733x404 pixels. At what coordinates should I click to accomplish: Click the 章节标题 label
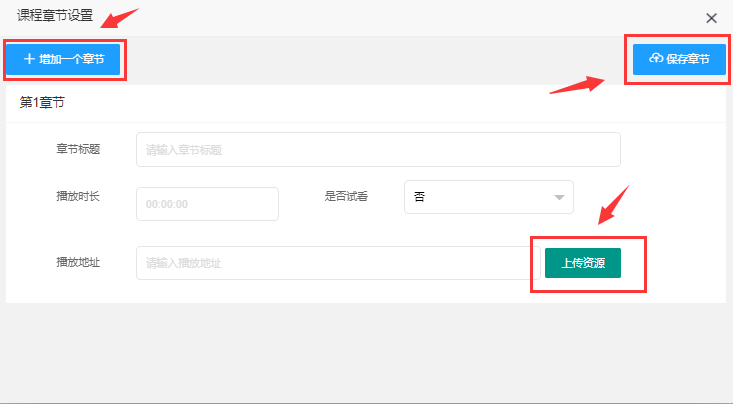coord(78,149)
